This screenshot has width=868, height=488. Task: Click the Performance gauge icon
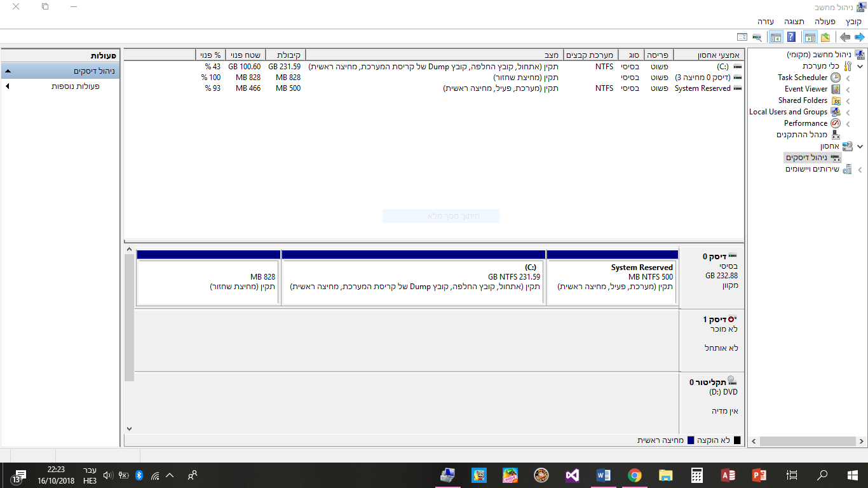[x=836, y=123]
